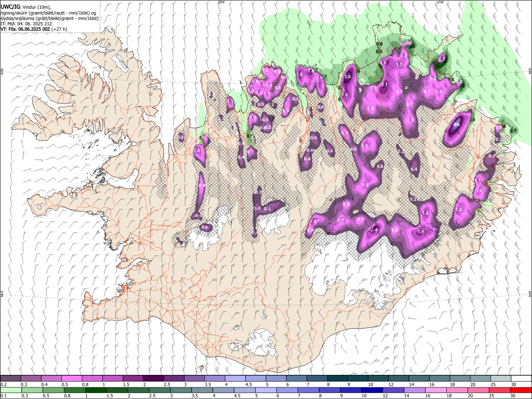The image size is (532, 399).
Task: Click the 15W longitude label
Action: (440, 2)
